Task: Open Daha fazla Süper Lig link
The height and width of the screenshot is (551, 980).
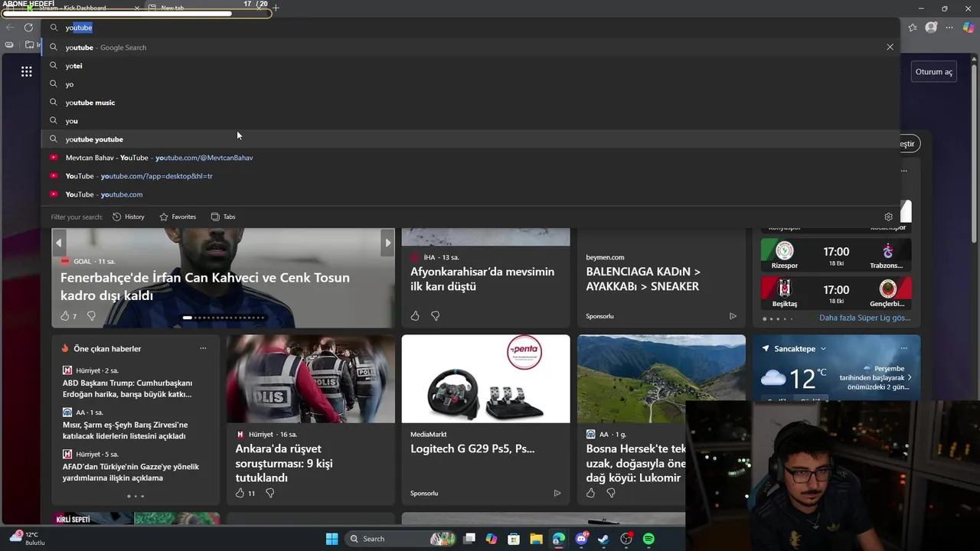Action: click(865, 318)
